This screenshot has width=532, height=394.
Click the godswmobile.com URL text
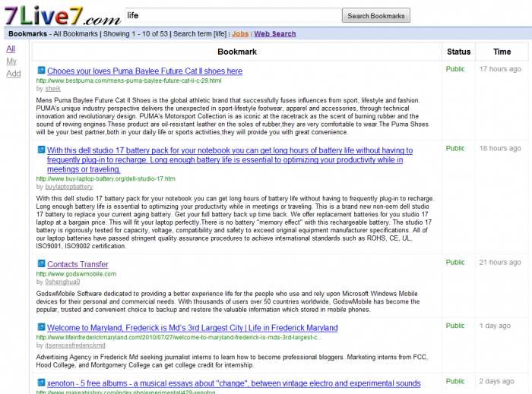76,274
